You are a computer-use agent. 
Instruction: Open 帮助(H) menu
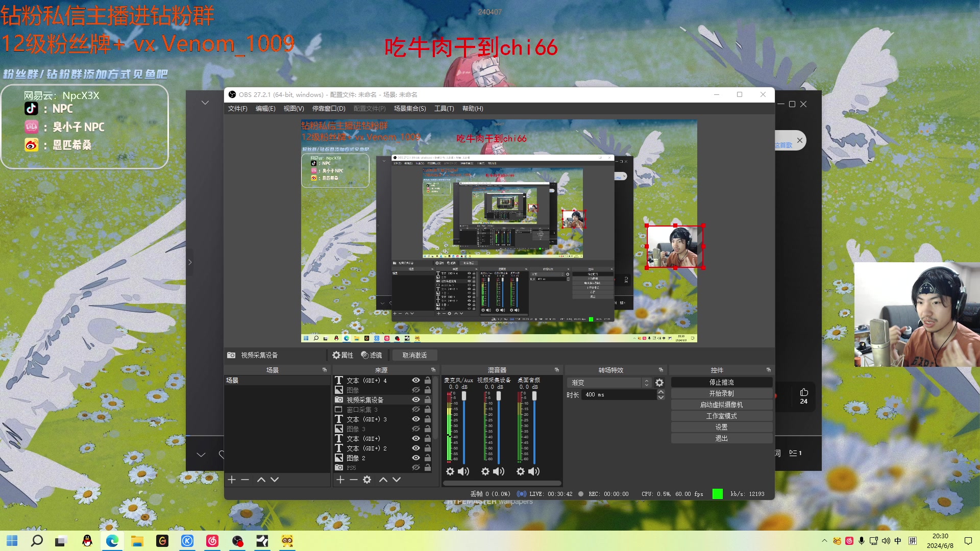pos(473,109)
